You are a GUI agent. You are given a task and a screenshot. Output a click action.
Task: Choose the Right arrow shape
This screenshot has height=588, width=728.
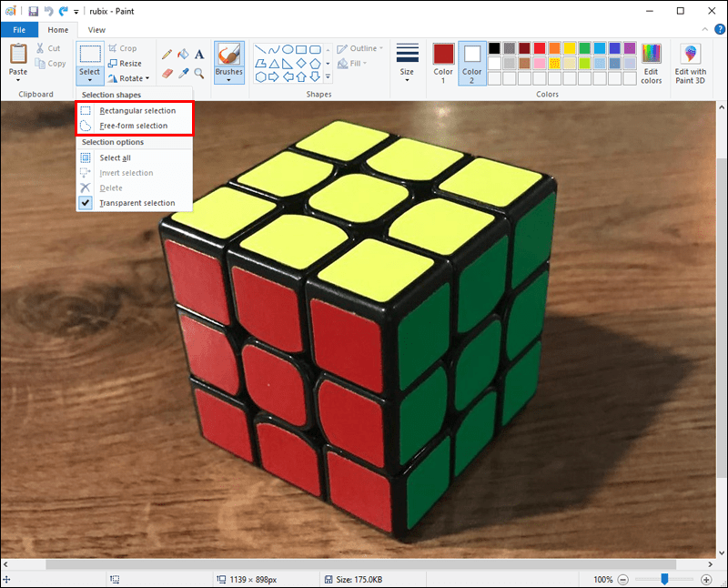point(274,77)
